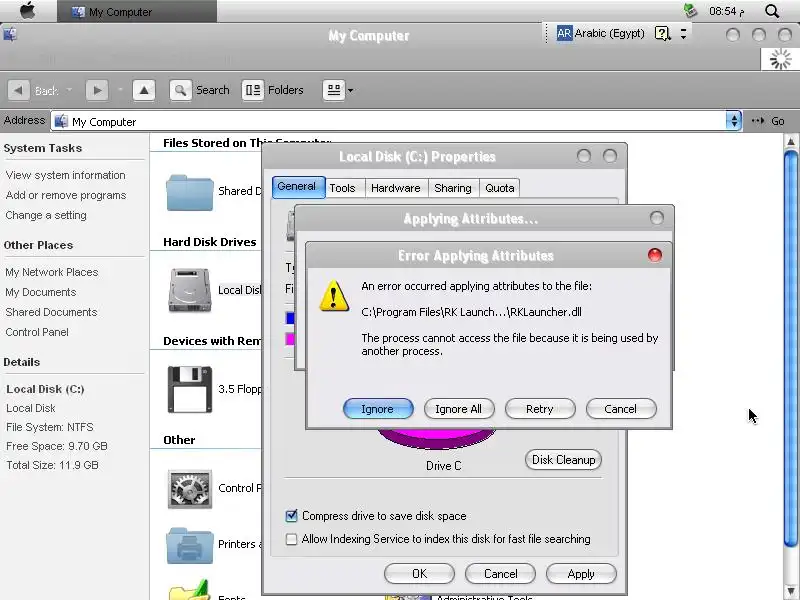Select the Printers folder icon
Image resolution: width=800 pixels, height=600 pixels.
coord(189,545)
